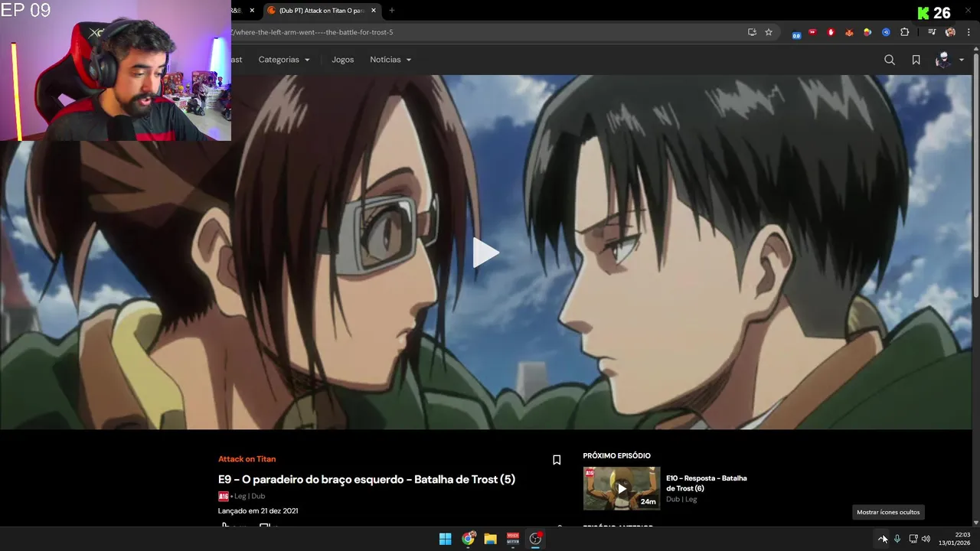Expand the Notícias dropdown menu
The image size is (980, 551).
click(x=390, y=60)
